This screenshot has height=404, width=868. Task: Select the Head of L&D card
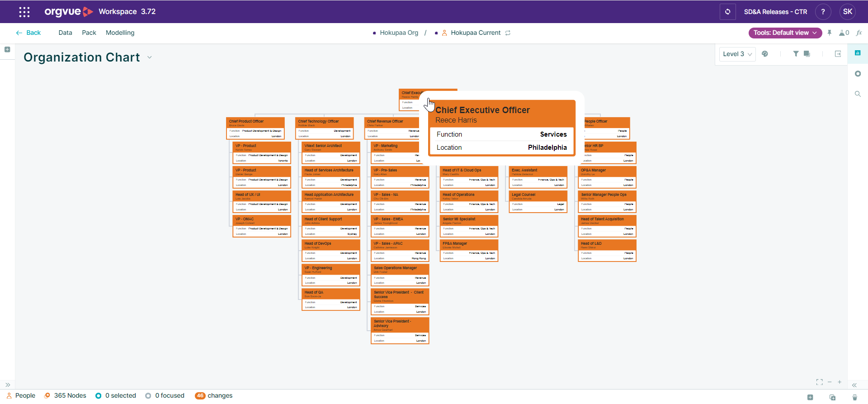(607, 250)
